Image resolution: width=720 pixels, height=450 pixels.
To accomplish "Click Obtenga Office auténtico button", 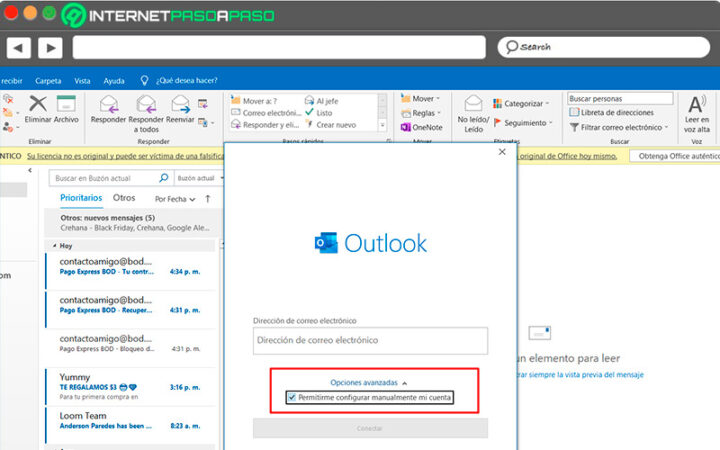I will click(x=675, y=156).
